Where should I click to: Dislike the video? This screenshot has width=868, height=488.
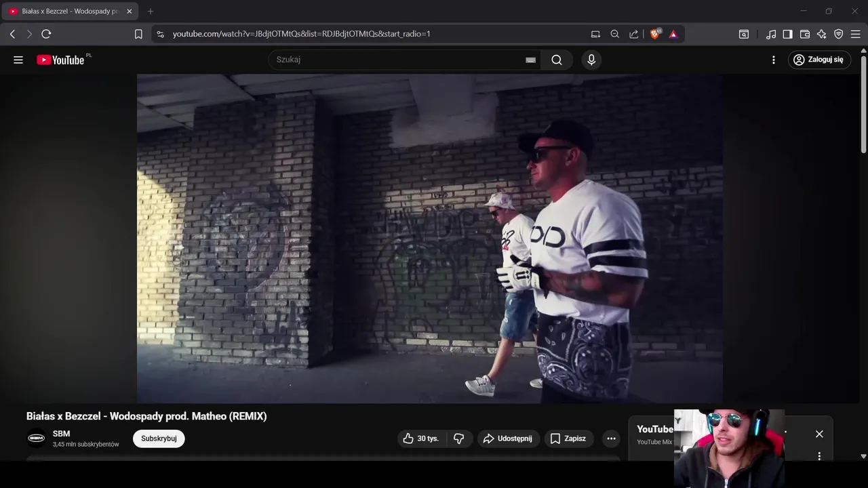click(x=459, y=439)
